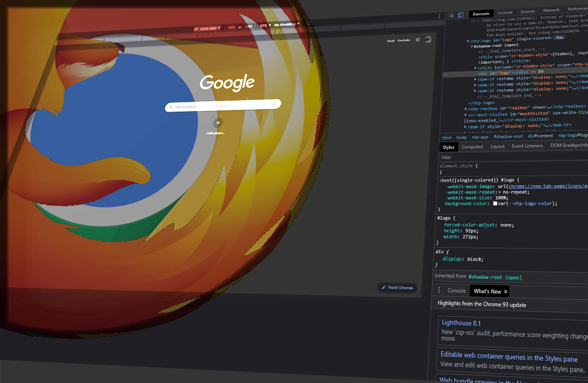Select the div#content breadcrumb

[x=541, y=136]
